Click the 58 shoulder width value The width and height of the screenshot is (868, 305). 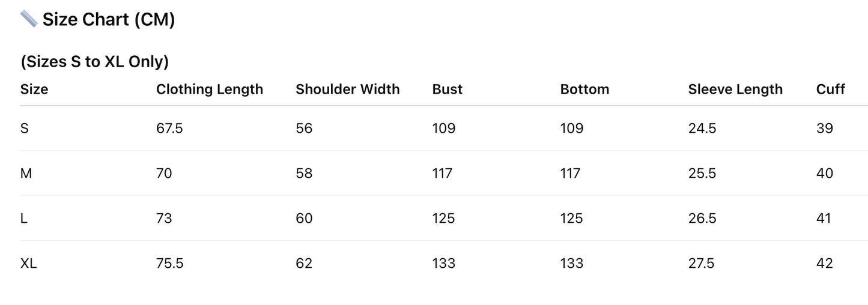click(304, 174)
